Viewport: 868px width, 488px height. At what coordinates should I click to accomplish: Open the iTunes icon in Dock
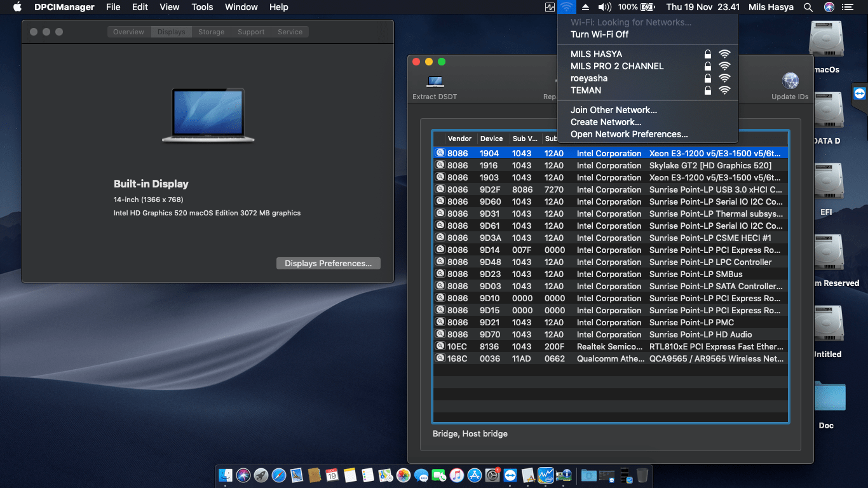pyautogui.click(x=457, y=475)
